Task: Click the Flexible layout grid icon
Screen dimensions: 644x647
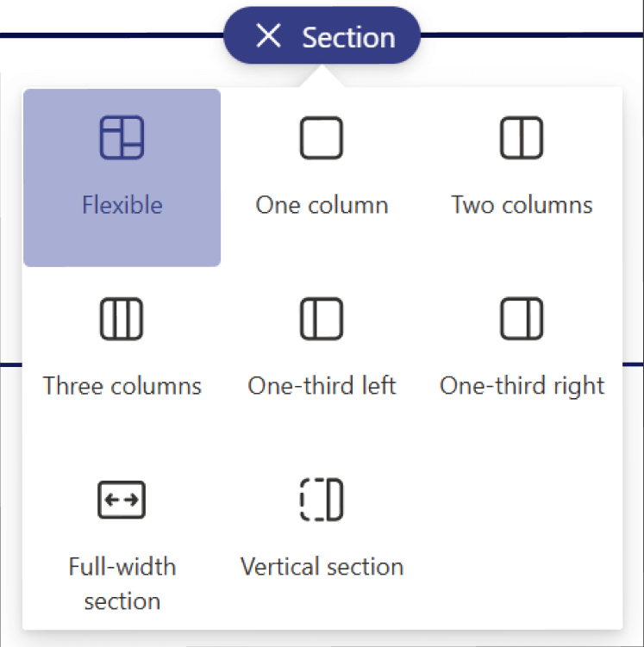Action: point(122,138)
